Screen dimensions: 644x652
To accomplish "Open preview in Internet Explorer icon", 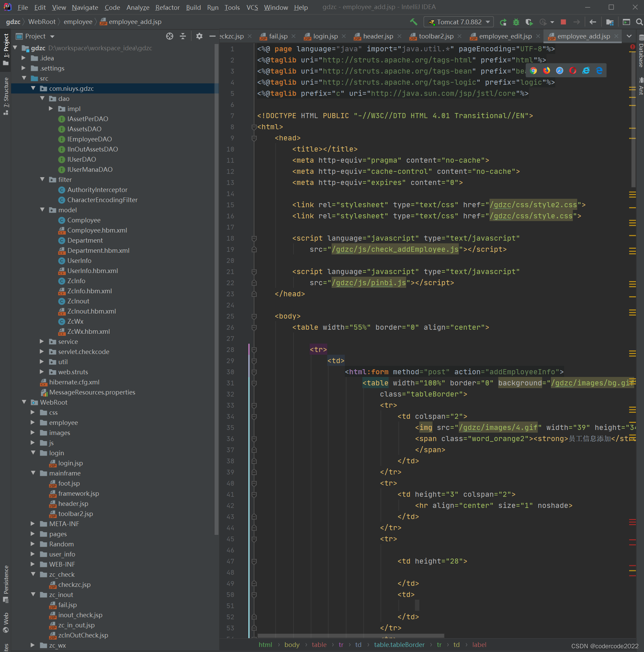I will [x=586, y=70].
